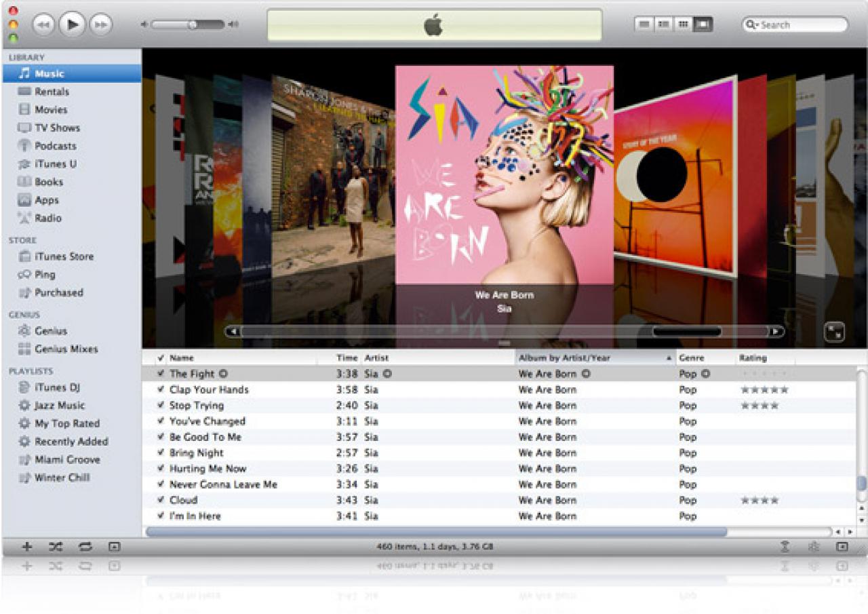
Task: Switch to album list view
Action: [663, 24]
